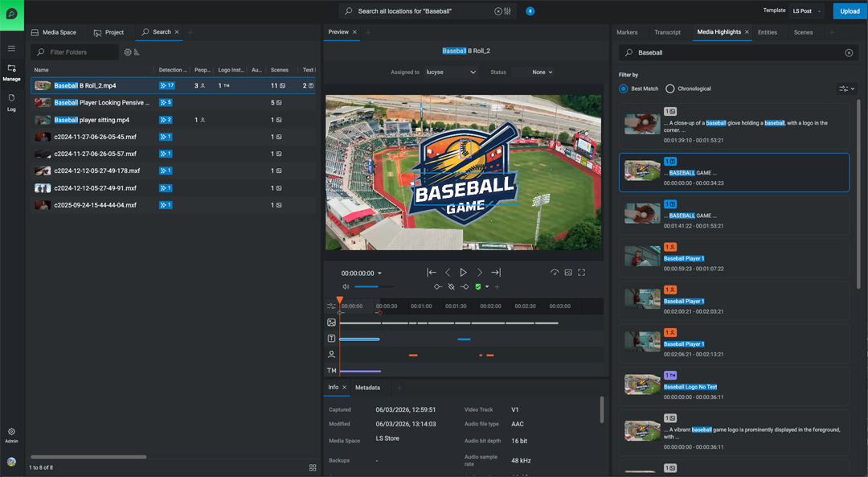The image size is (868, 477).
Task: Toggle grid view at bottom of file list
Action: [313, 467]
